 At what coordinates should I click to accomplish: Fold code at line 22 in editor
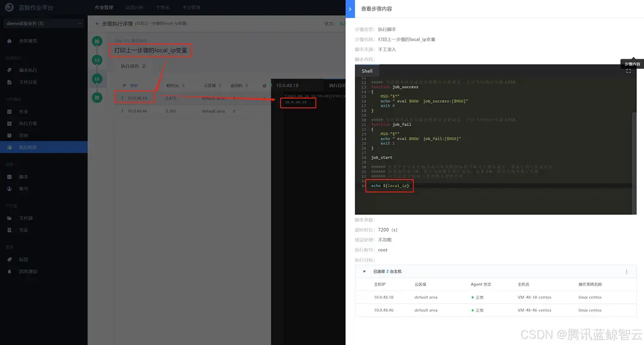pos(368,129)
